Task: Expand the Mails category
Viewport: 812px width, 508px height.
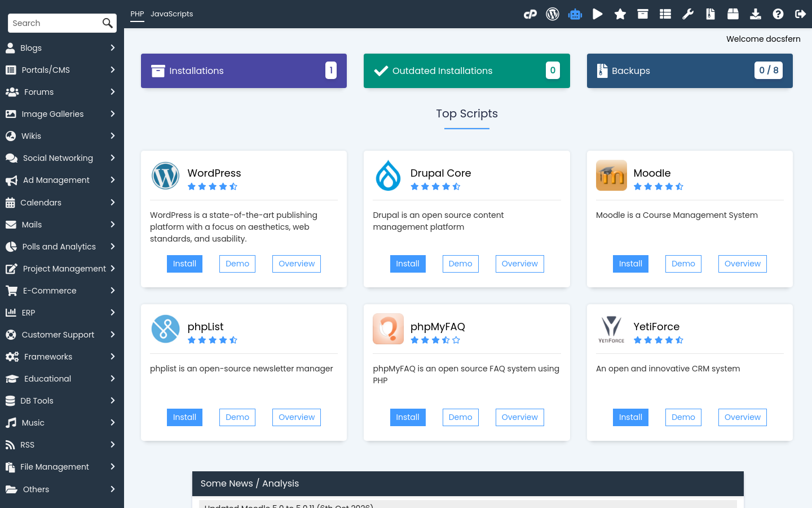Action: (x=113, y=225)
